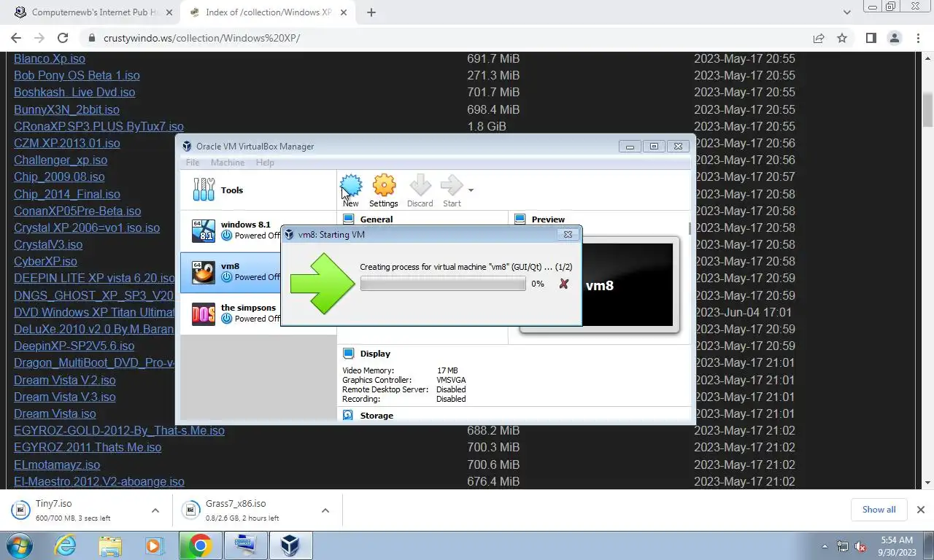Reload the page in Chrome

coord(63,38)
